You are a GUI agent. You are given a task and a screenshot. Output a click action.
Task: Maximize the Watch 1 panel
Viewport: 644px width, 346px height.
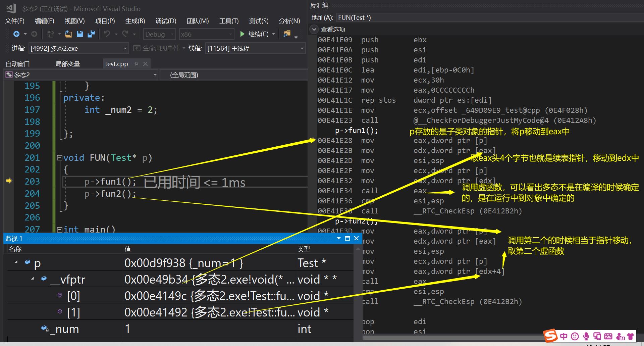tap(347, 238)
